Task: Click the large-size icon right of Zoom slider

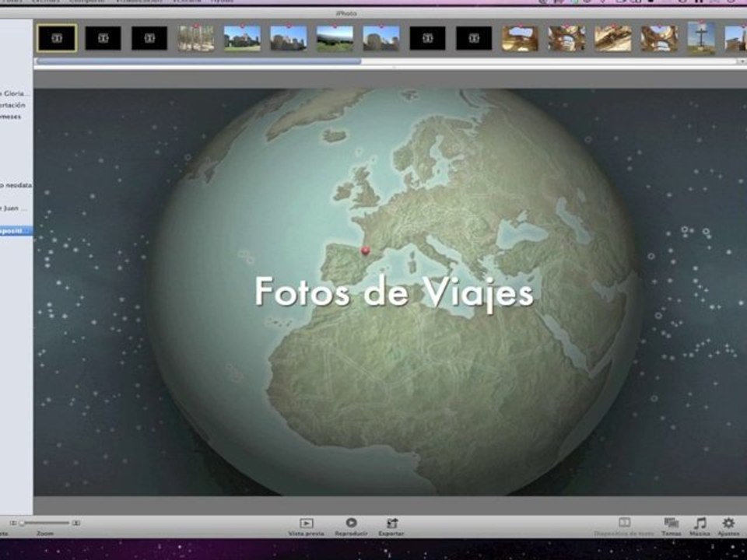Action: (76, 523)
